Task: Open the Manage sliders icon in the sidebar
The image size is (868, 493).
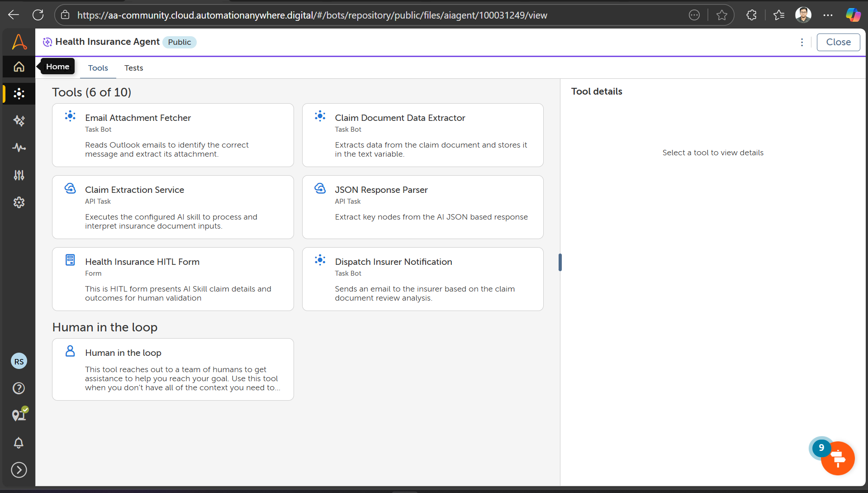Action: pos(19,175)
